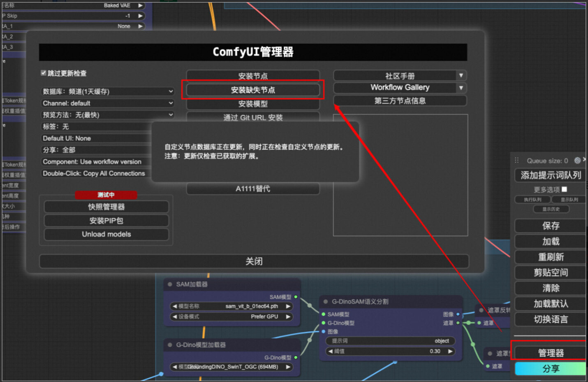Click the 安装节点 button
This screenshot has width=588, height=382.
pos(253,76)
